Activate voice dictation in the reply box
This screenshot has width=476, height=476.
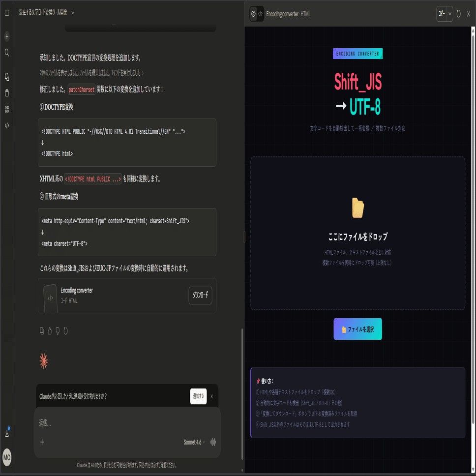point(213,442)
